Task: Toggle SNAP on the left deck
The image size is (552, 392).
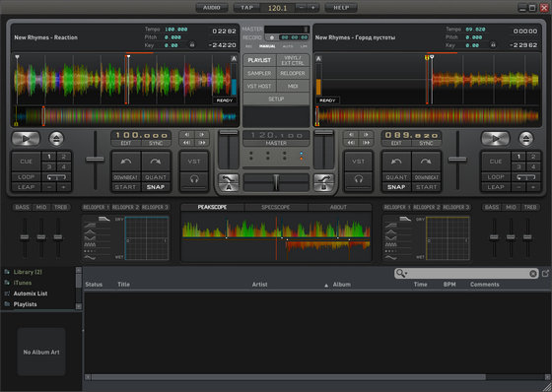Action: click(156, 187)
